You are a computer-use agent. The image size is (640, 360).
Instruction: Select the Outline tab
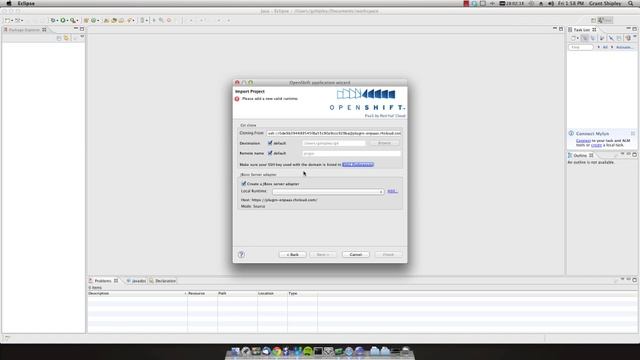pyautogui.click(x=580, y=156)
